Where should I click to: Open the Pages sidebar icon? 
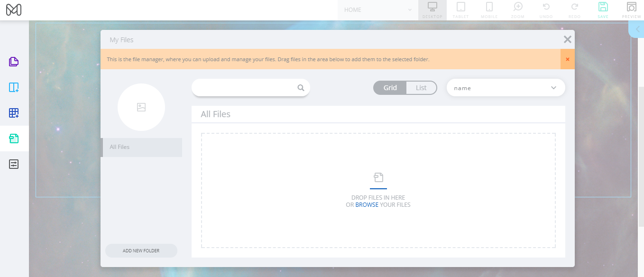click(x=14, y=62)
